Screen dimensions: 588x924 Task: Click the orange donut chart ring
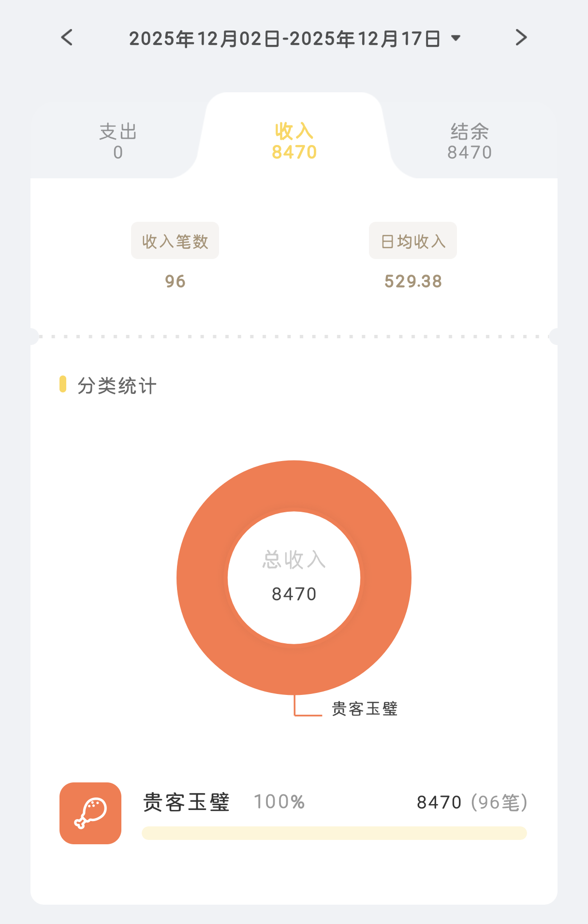click(203, 577)
